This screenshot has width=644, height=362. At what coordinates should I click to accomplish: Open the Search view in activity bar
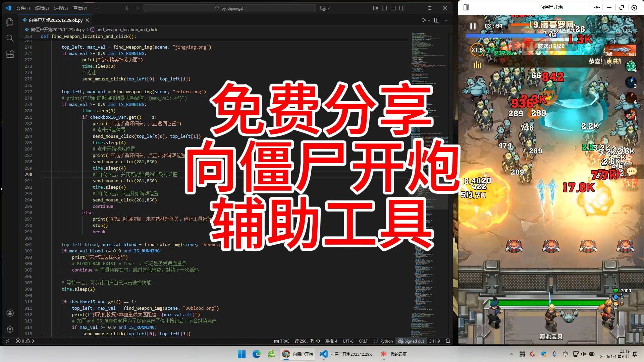[10, 38]
